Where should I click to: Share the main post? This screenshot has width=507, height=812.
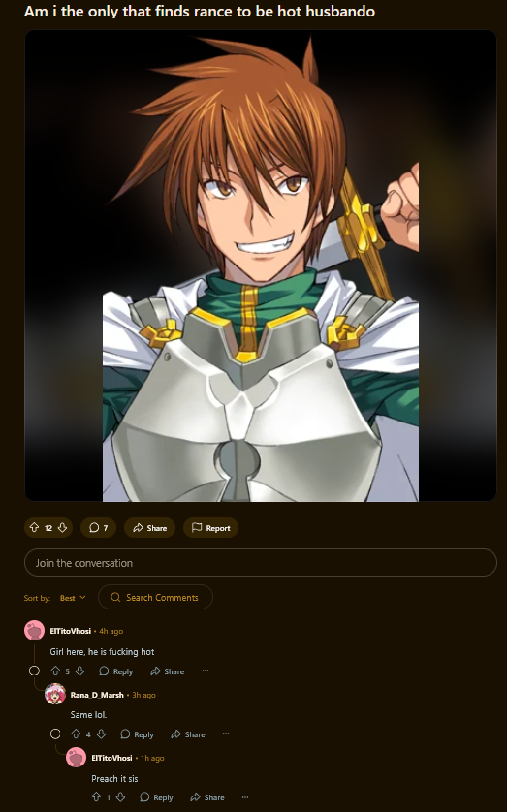(149, 528)
